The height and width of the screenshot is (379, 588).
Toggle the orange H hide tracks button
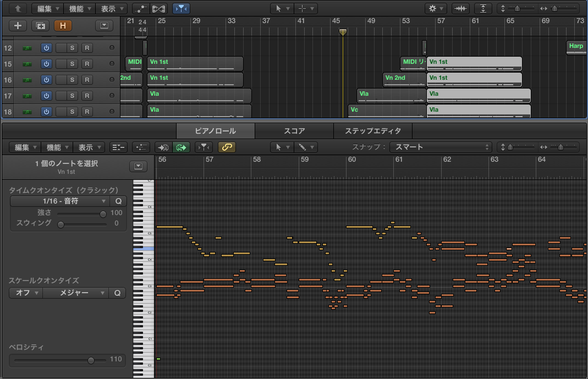(x=63, y=25)
